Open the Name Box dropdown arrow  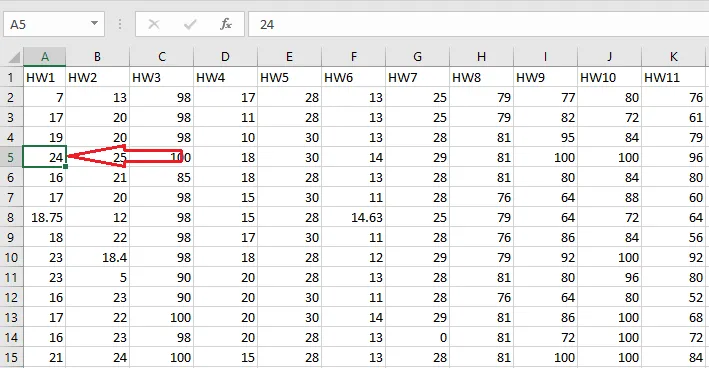94,24
